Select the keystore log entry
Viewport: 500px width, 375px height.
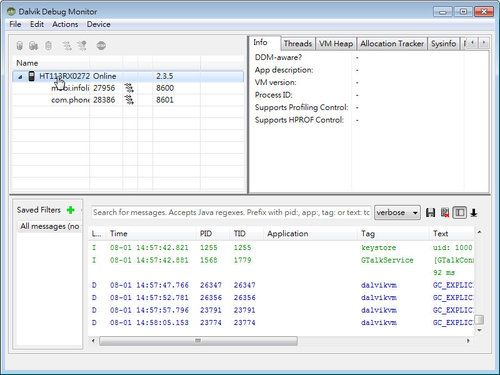click(282, 248)
